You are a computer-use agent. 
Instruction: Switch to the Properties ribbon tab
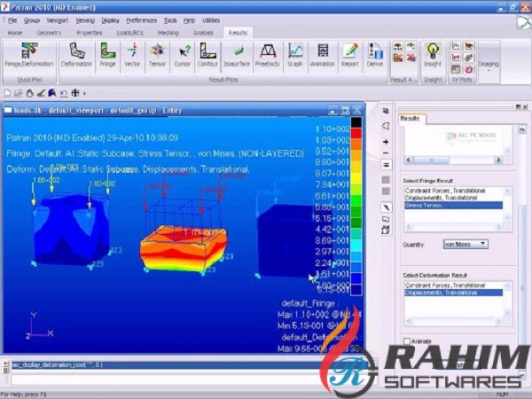click(90, 33)
